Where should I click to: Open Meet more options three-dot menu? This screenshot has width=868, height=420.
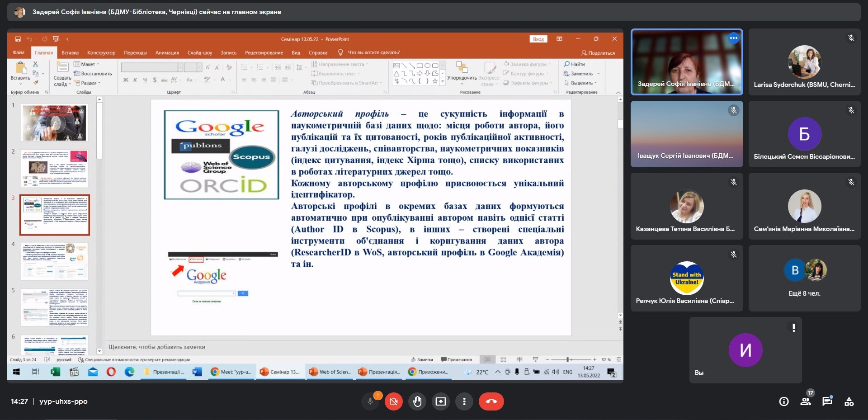464,401
